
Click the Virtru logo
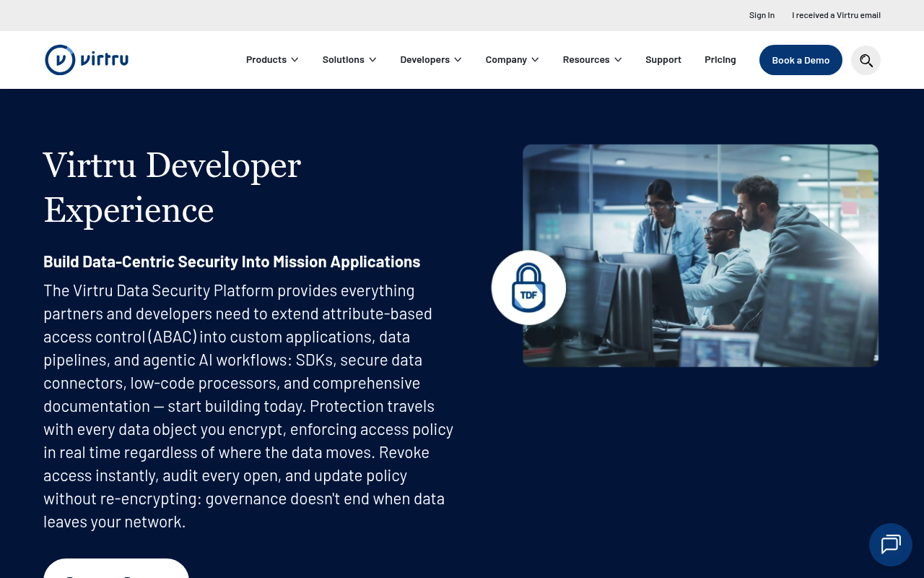87,60
